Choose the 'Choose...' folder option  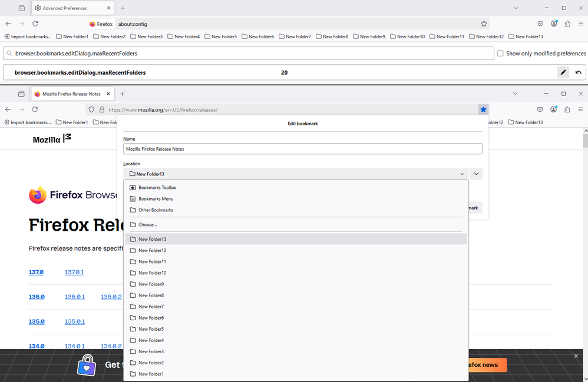pos(296,225)
